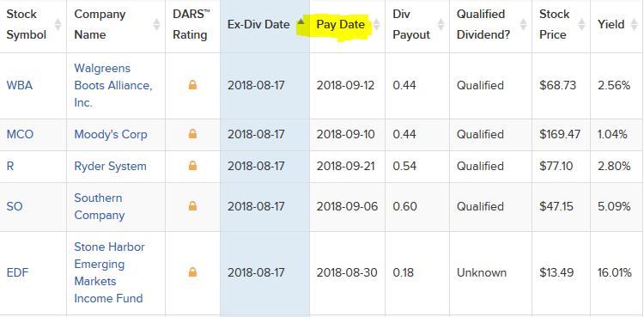Sort by the Qualified Dividend column arrows
The image size is (644, 317).
(x=523, y=25)
